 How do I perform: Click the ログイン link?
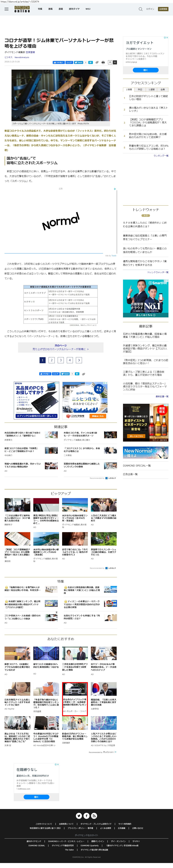[x=150, y=9]
